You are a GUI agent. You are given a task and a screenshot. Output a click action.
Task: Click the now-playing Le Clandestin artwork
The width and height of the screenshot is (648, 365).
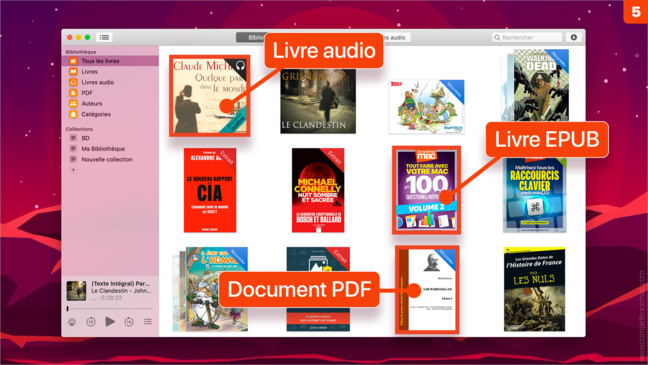tap(76, 291)
